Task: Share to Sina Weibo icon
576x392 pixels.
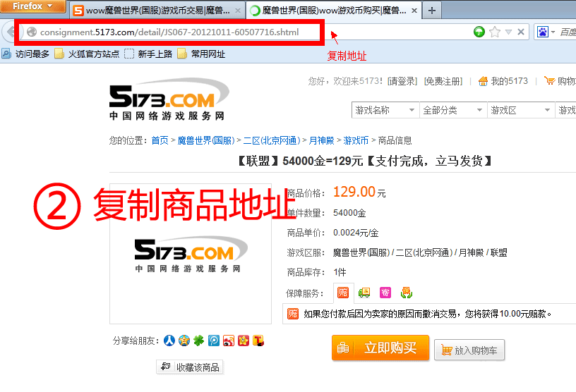Action: pos(229,341)
